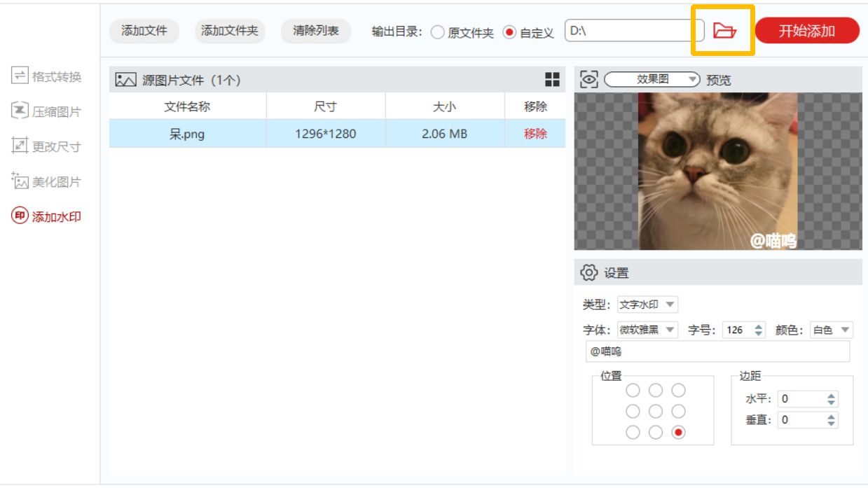
Task: Click the preview eye icon
Action: click(589, 80)
